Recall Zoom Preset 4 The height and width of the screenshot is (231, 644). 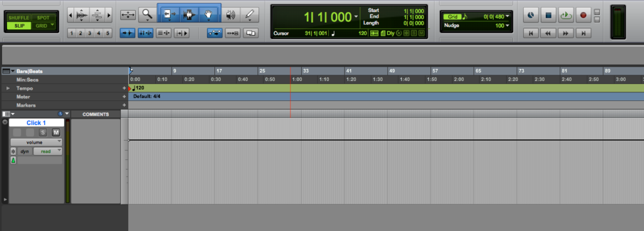(99, 33)
